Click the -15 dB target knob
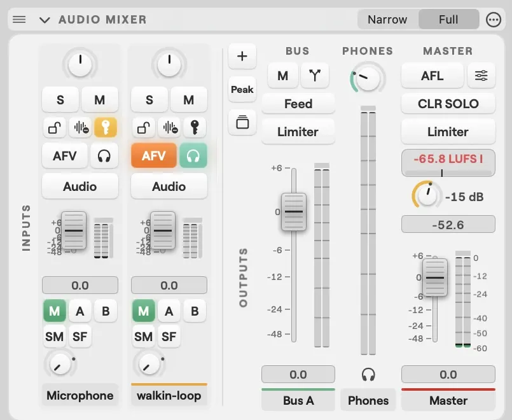Image resolution: width=512 pixels, height=420 pixels. pos(426,195)
